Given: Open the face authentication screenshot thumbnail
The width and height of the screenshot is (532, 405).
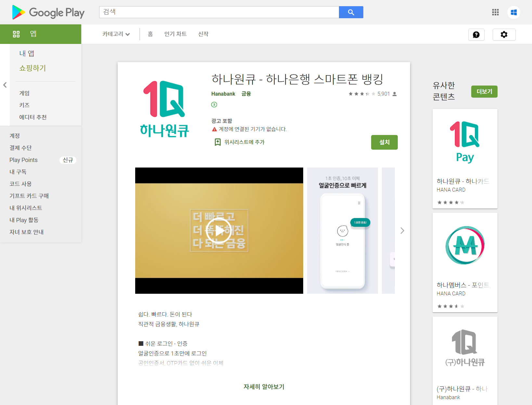Looking at the screenshot, I should [x=343, y=231].
